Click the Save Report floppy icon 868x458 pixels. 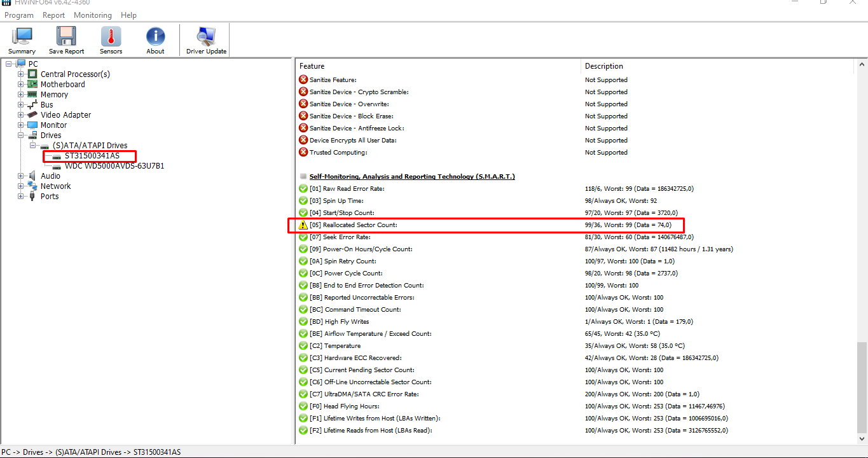coord(66,36)
